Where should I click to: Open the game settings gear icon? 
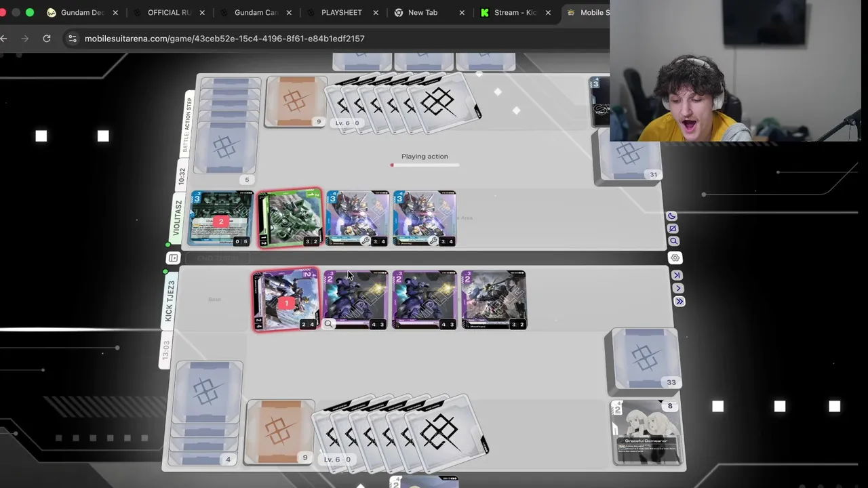tap(675, 258)
